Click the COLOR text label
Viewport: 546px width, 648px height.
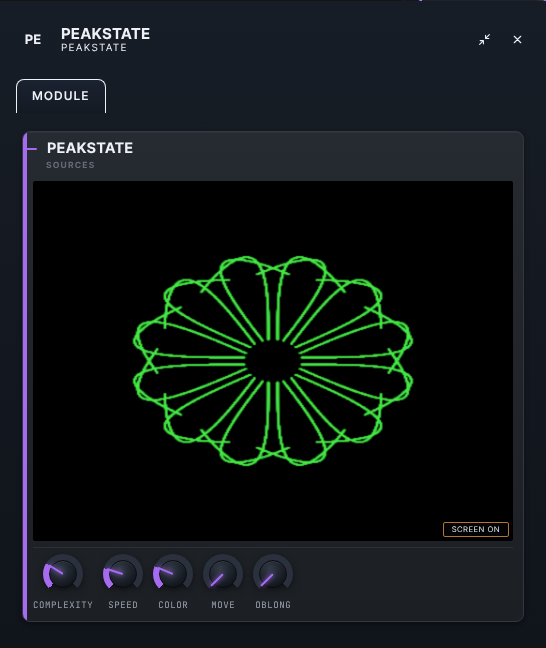(173, 605)
